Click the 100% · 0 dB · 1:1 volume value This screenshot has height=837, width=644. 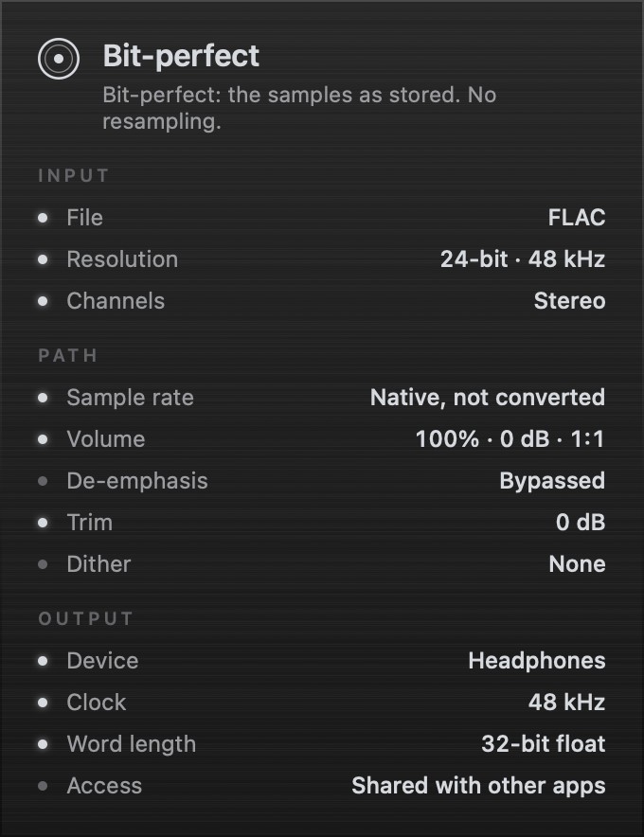510,439
